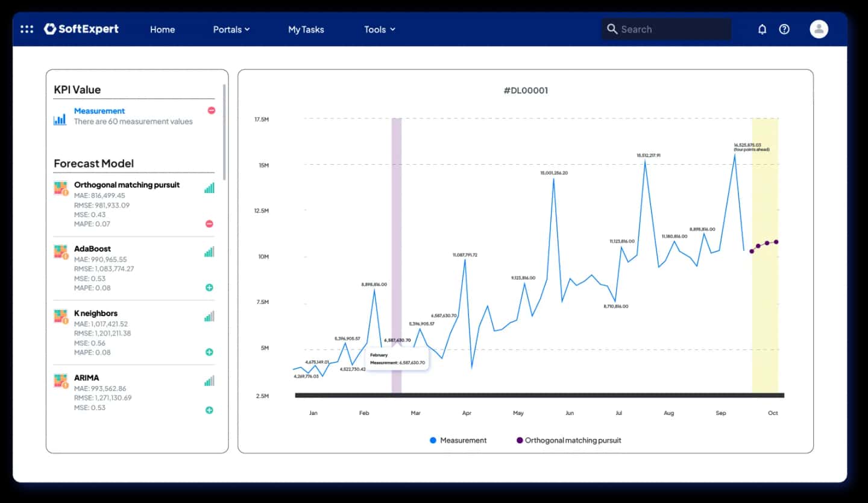Screen dimensions: 868x503
Task: Click into the Search input field
Action: pos(666,29)
